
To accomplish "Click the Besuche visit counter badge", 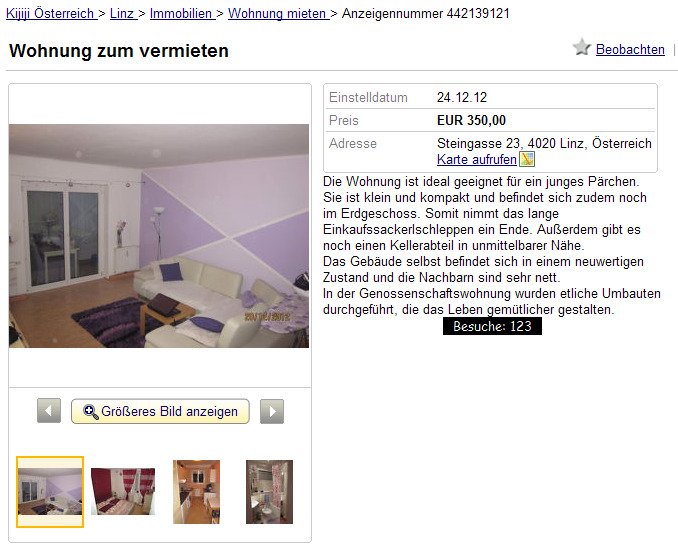I will point(492,326).
